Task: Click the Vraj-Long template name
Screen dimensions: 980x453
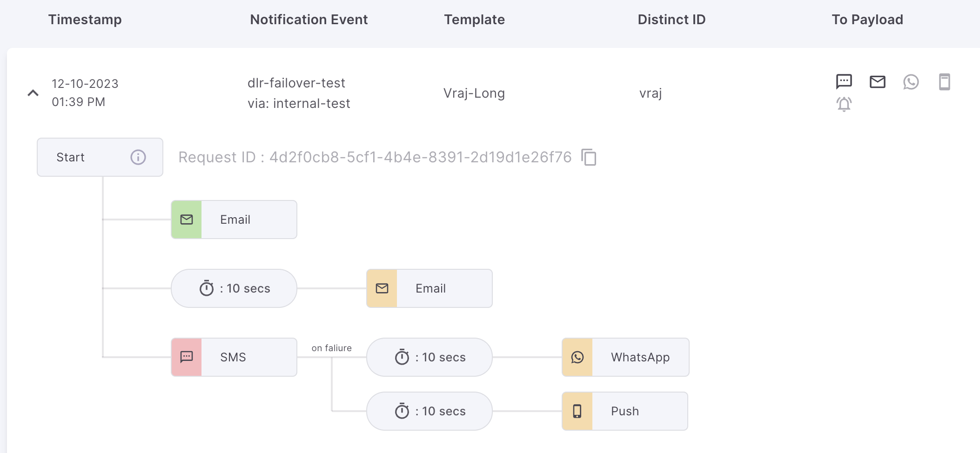Action: tap(474, 93)
